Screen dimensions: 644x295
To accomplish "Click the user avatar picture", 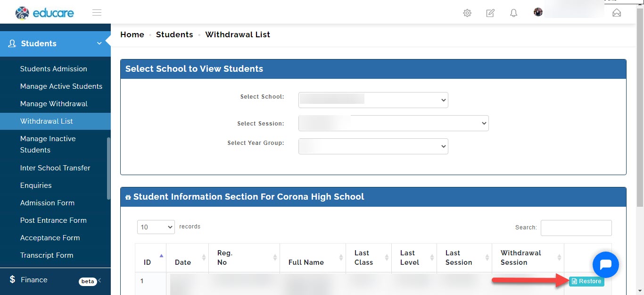I will (538, 12).
